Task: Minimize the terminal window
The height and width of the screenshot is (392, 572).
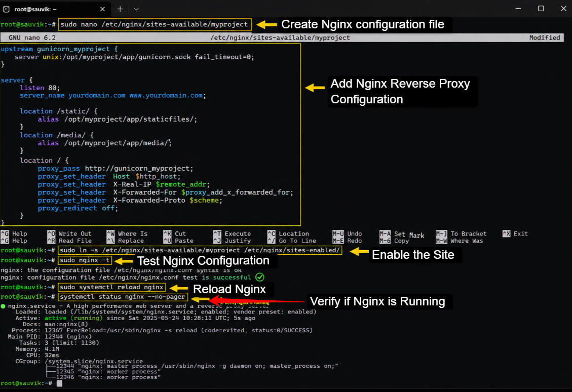Action: tap(518, 9)
